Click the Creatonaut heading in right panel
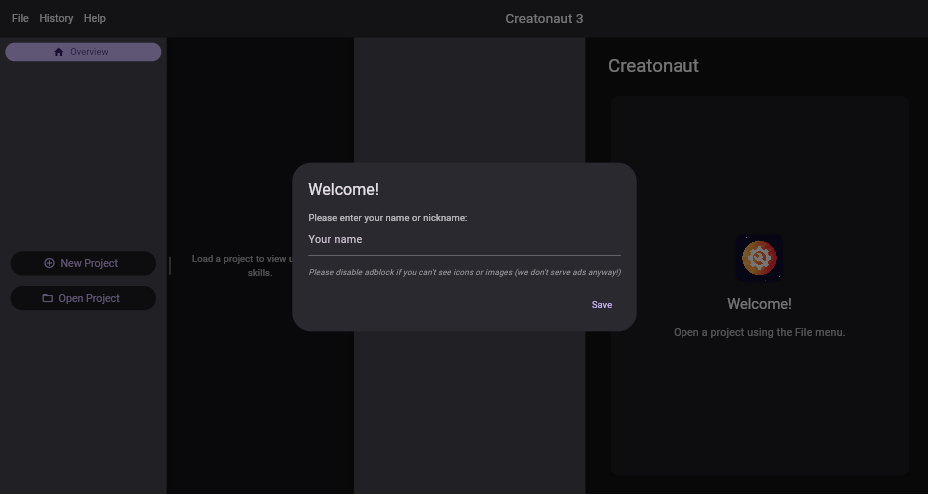 click(x=653, y=66)
